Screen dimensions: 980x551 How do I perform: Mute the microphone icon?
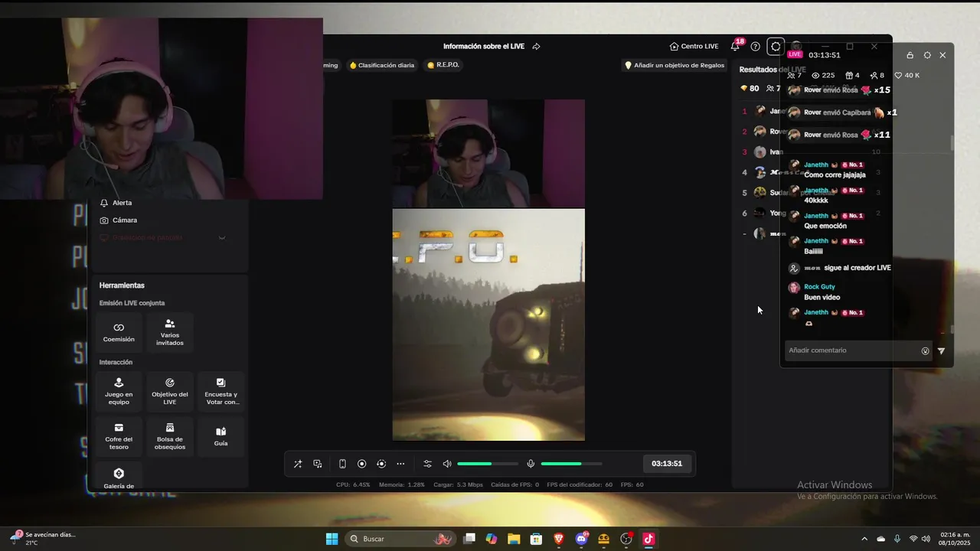(x=531, y=464)
